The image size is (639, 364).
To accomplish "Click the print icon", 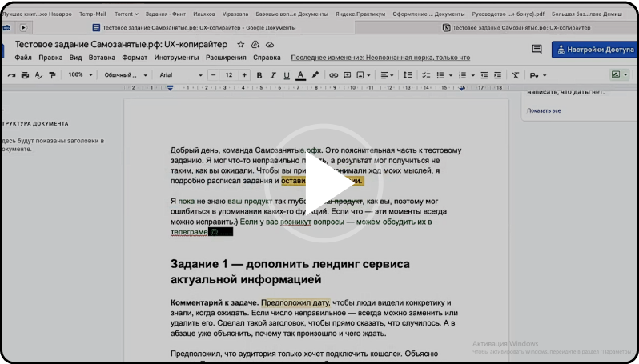I will click(x=26, y=75).
